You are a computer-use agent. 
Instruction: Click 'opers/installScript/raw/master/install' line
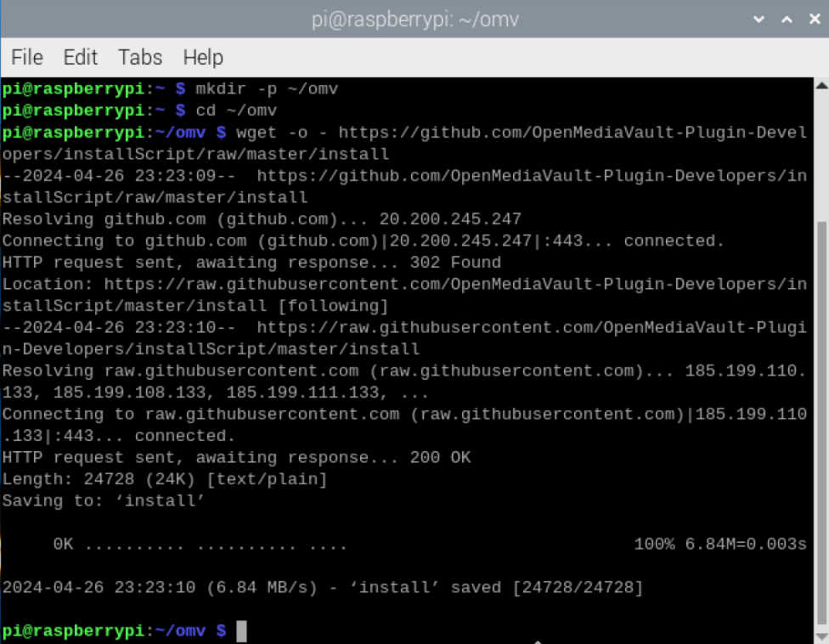point(195,154)
